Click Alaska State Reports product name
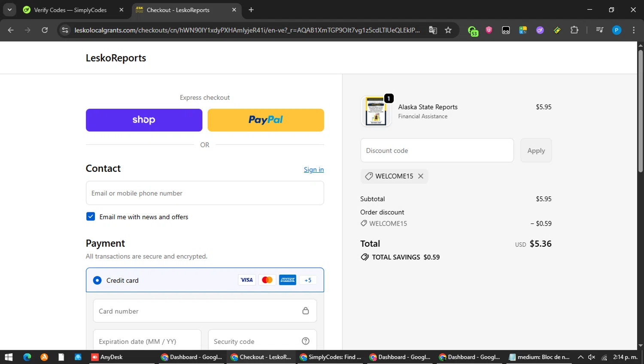The image size is (644, 364). point(428,107)
